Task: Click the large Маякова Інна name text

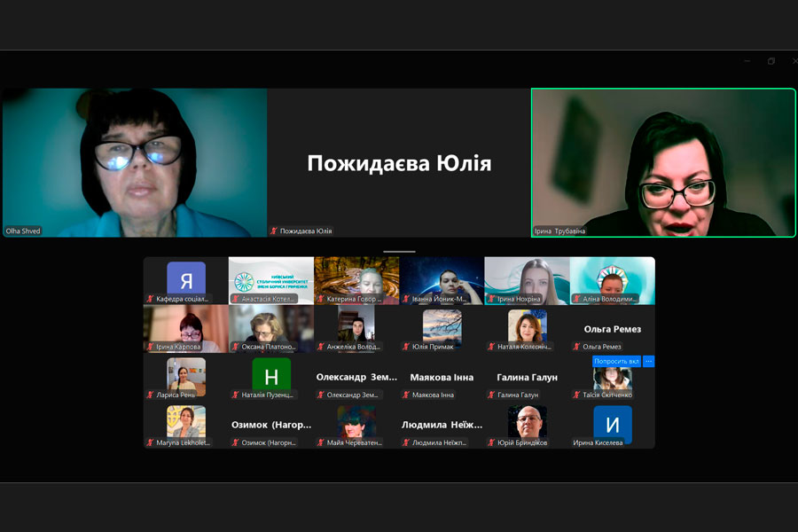Action: pyautogui.click(x=442, y=377)
